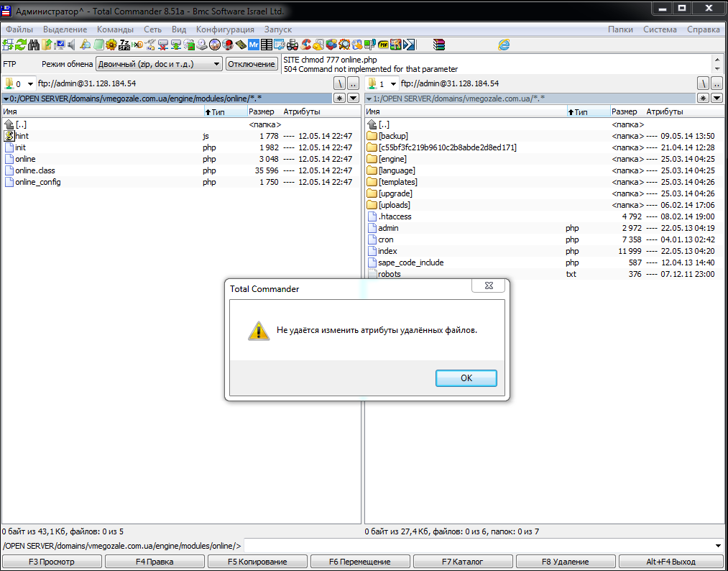The height and width of the screenshot is (571, 728).
Task: Click the PDF tool icon in toolbar
Action: tap(384, 45)
